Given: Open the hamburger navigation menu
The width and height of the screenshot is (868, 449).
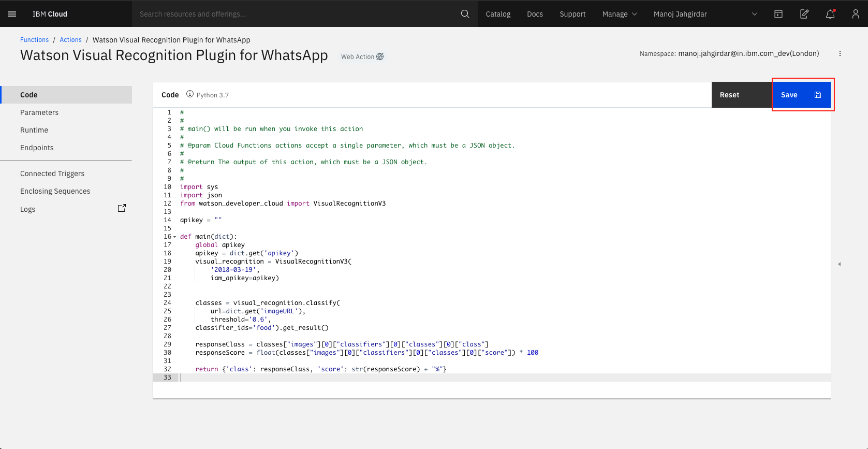Looking at the screenshot, I should (12, 14).
